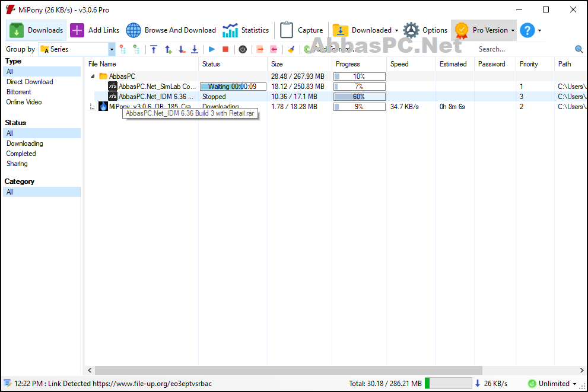588x392 pixels.
Task: Click xfs icon of IDM 6.36 file
Action: click(x=113, y=96)
